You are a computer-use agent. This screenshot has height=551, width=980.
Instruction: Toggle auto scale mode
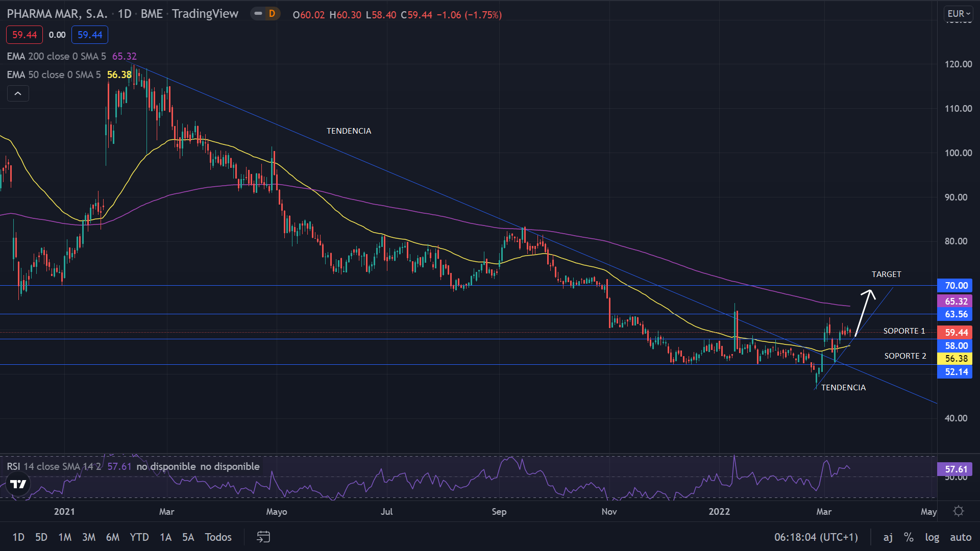pos(961,537)
